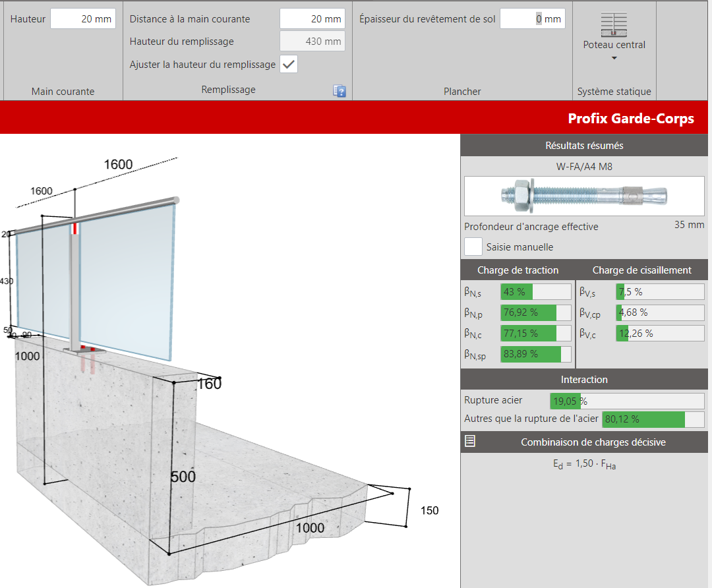Click the βN,s 43 % utilization bar
This screenshot has width=712, height=588.
point(536,292)
